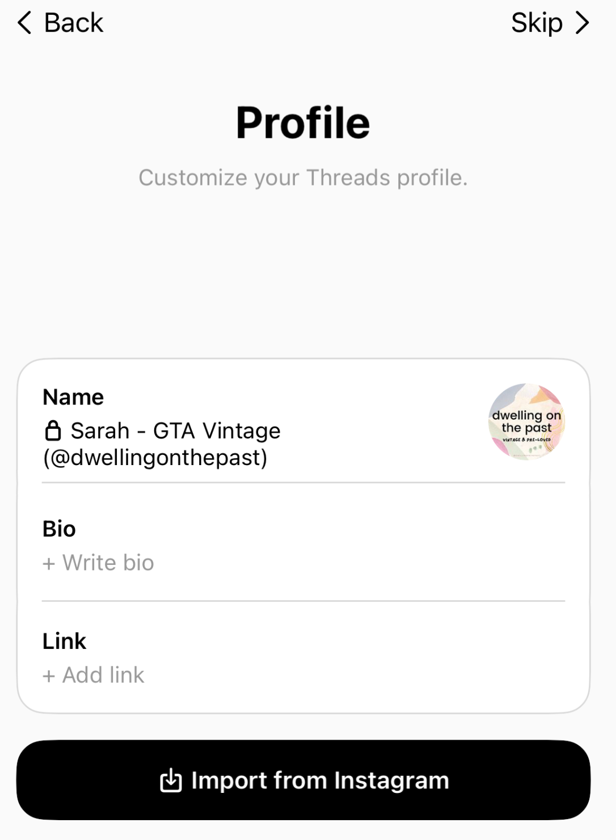This screenshot has width=616, height=840.
Task: Tap the plus icon beside Add link
Action: click(x=49, y=676)
